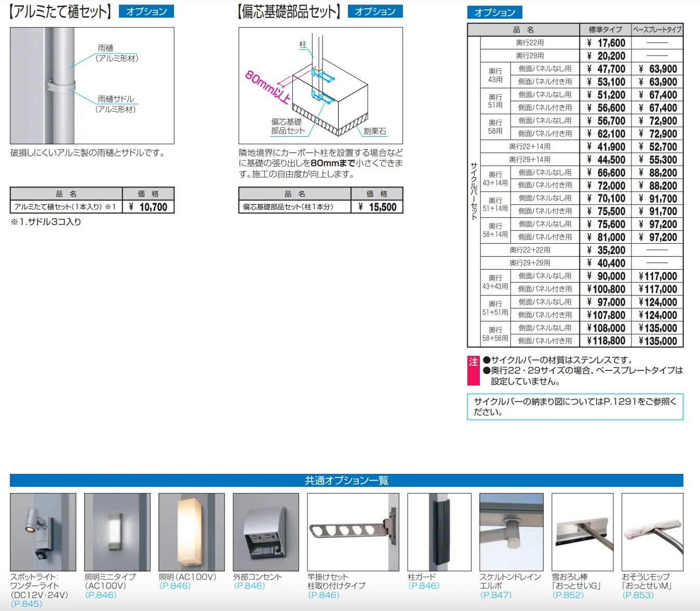Select the ¥100,800 price cell
The height and width of the screenshot is (611, 700).
point(605,289)
